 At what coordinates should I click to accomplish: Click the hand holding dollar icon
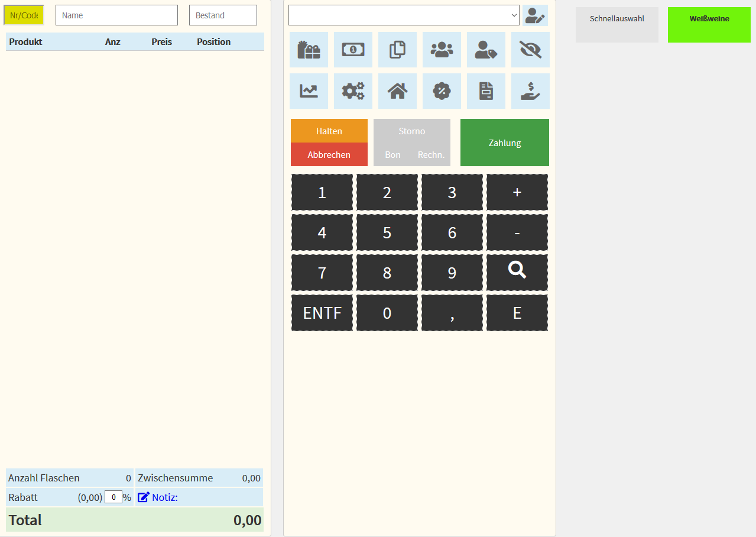(x=530, y=91)
